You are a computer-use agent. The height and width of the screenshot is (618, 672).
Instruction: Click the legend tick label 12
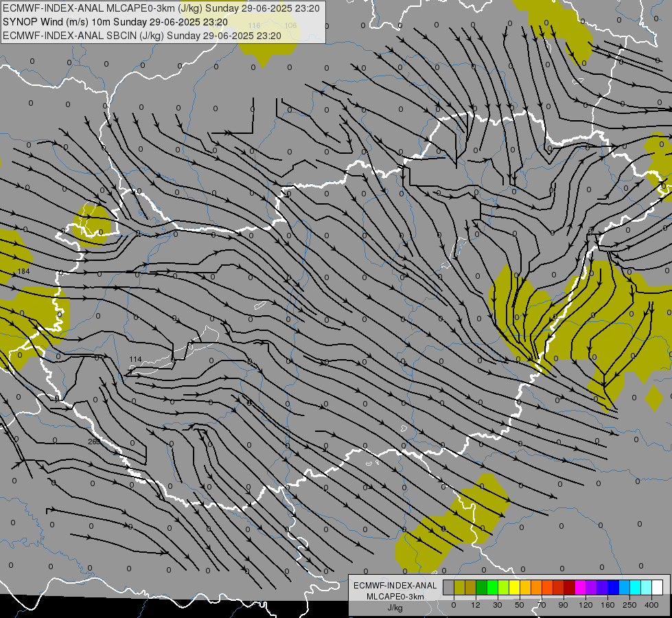(476, 605)
